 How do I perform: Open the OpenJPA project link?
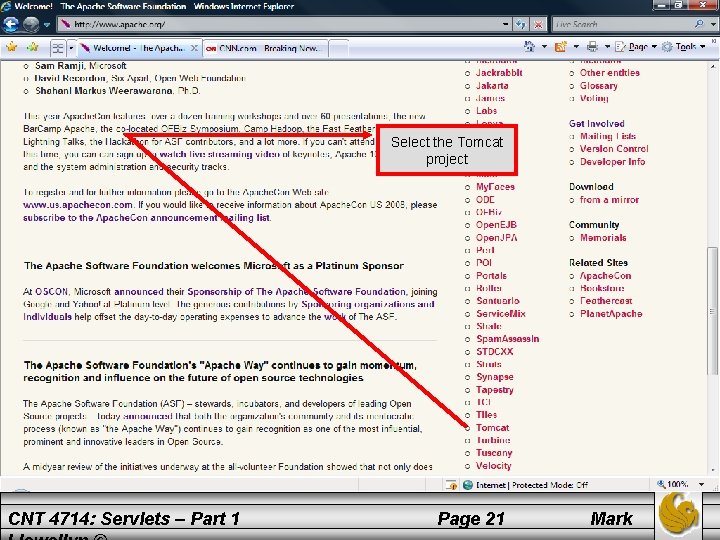[x=496, y=237]
